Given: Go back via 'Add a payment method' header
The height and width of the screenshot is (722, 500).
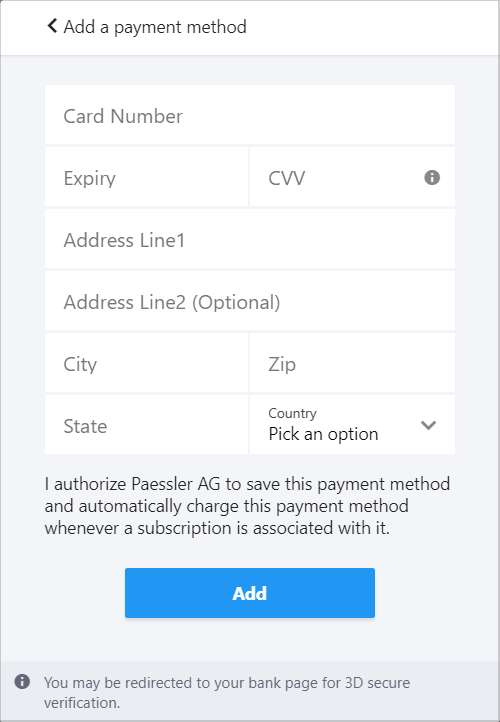Looking at the screenshot, I should [x=155, y=27].
